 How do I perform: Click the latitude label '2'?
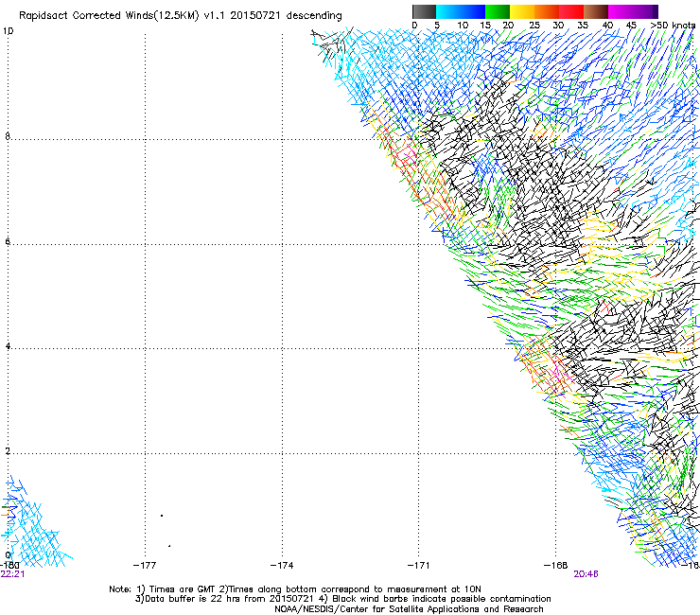click(8, 451)
